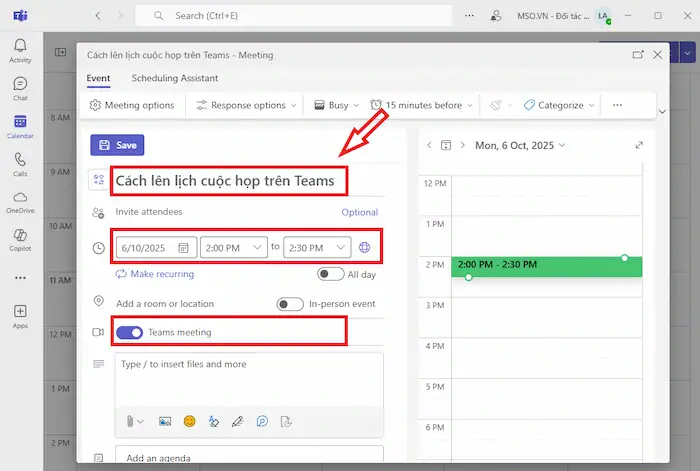Go to Calls in sidebar
Screen dimensions: 700x471
coord(20,163)
